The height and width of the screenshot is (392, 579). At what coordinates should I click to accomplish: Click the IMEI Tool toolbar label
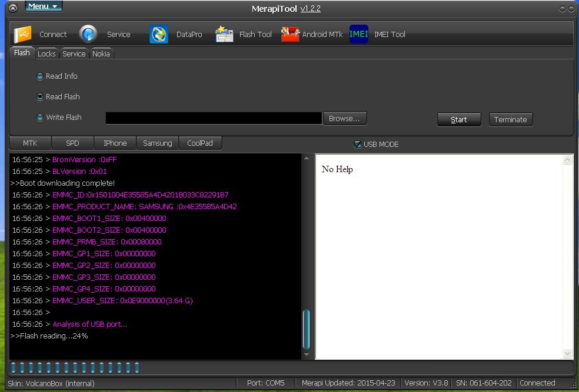(x=390, y=34)
